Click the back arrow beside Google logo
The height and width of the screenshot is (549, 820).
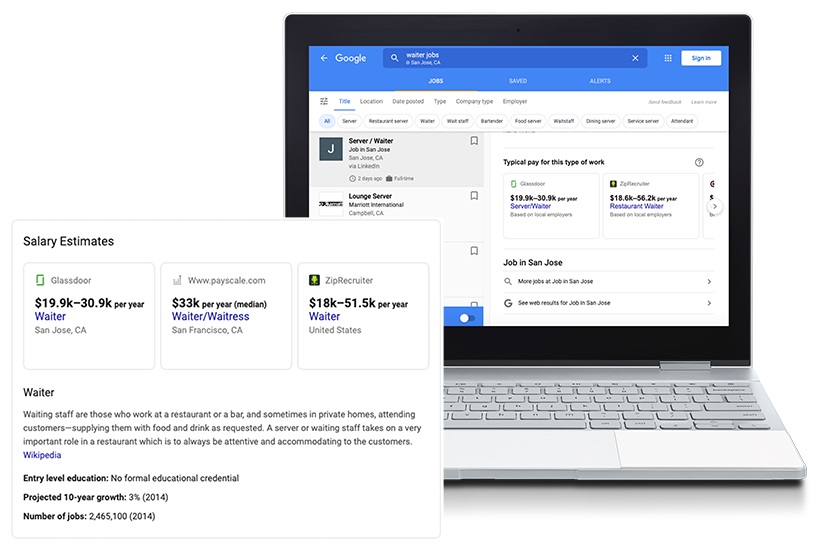pyautogui.click(x=324, y=58)
